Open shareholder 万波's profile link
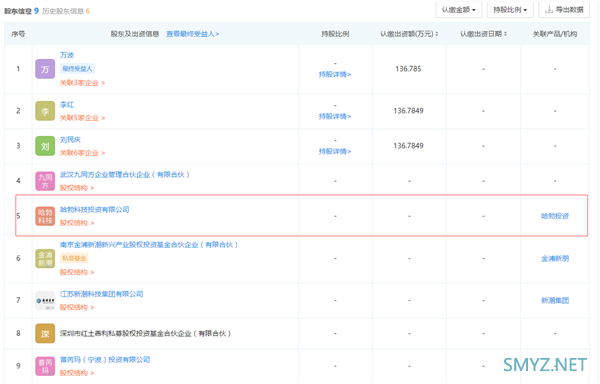 click(67, 55)
